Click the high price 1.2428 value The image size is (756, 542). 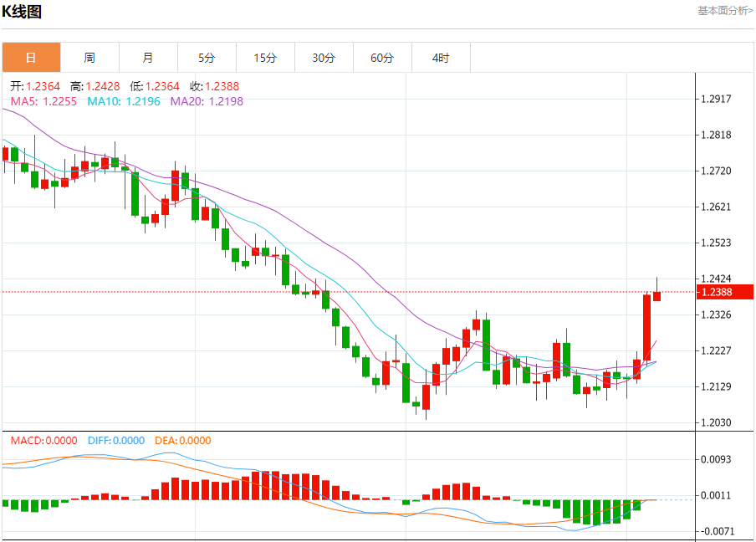pos(103,86)
